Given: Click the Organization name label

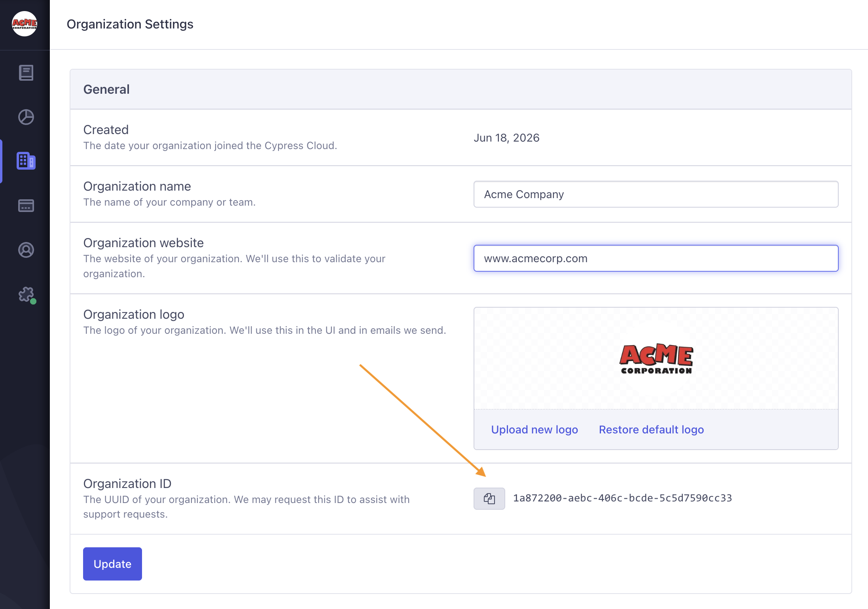Looking at the screenshot, I should [137, 186].
